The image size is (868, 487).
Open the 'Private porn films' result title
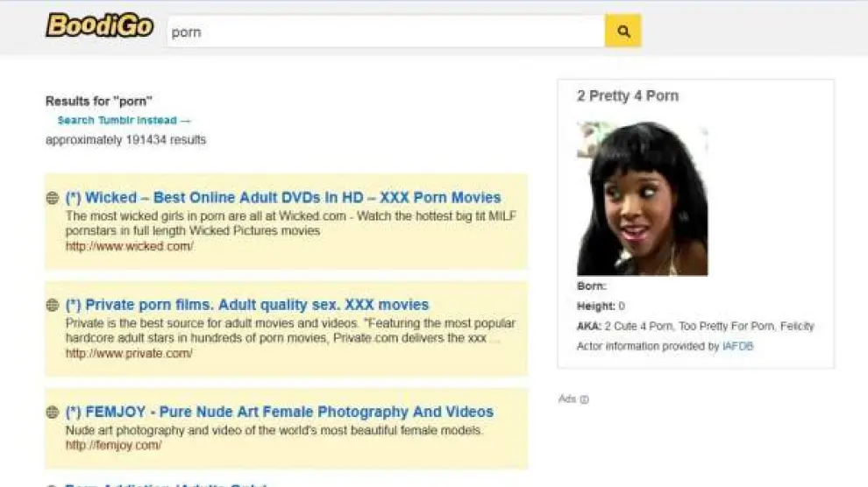tap(246, 306)
